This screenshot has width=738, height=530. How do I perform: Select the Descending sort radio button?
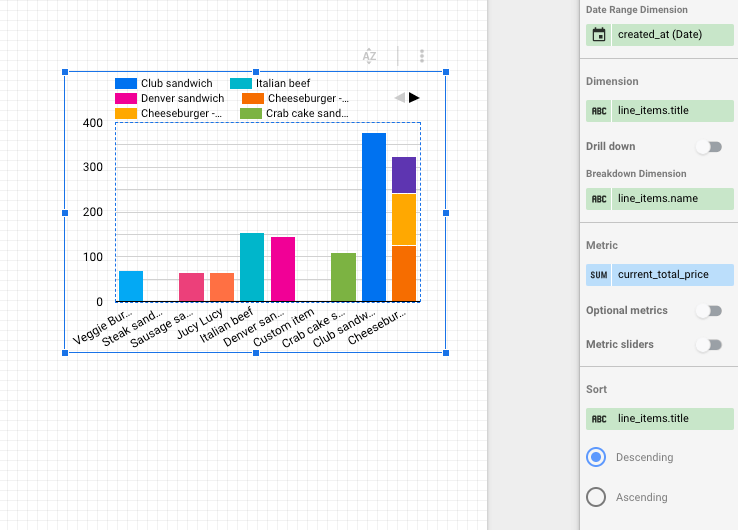coord(596,457)
